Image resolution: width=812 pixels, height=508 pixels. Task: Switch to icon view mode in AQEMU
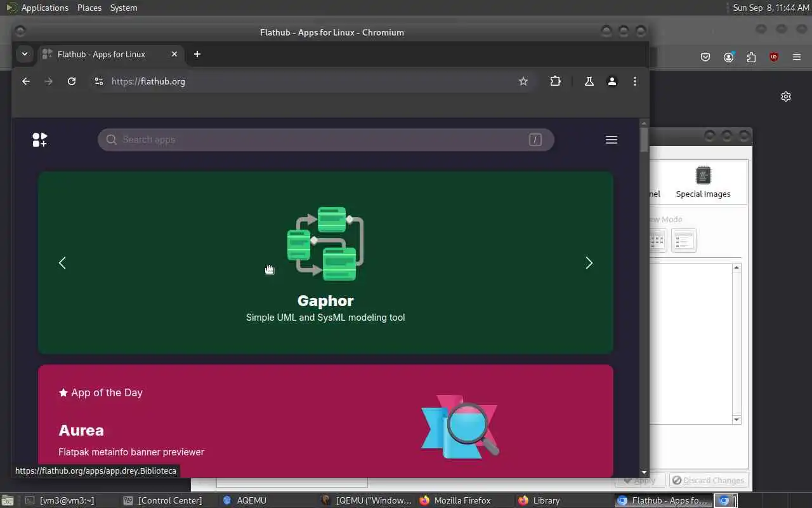click(x=657, y=241)
